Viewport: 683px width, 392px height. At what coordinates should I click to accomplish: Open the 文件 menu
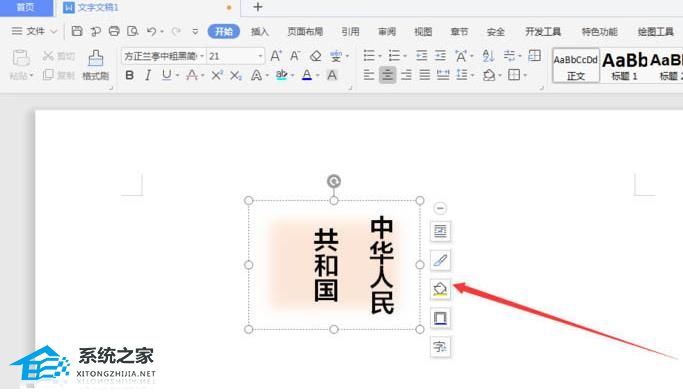[34, 31]
